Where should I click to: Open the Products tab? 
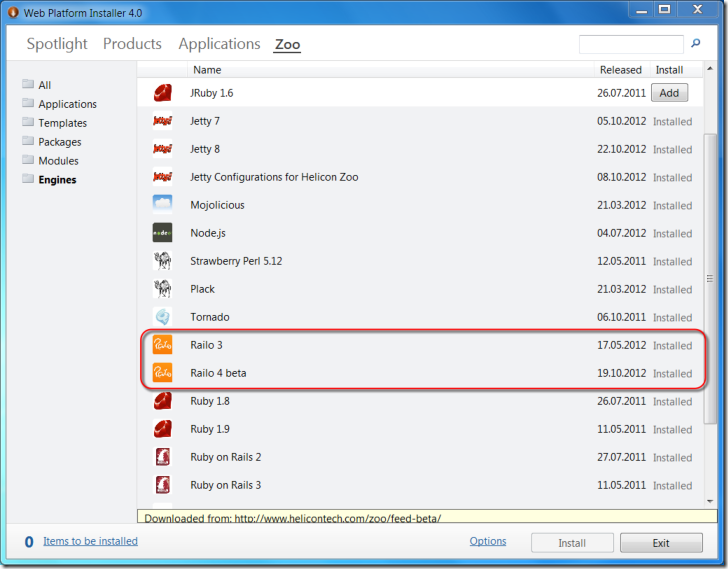pyautogui.click(x=132, y=44)
